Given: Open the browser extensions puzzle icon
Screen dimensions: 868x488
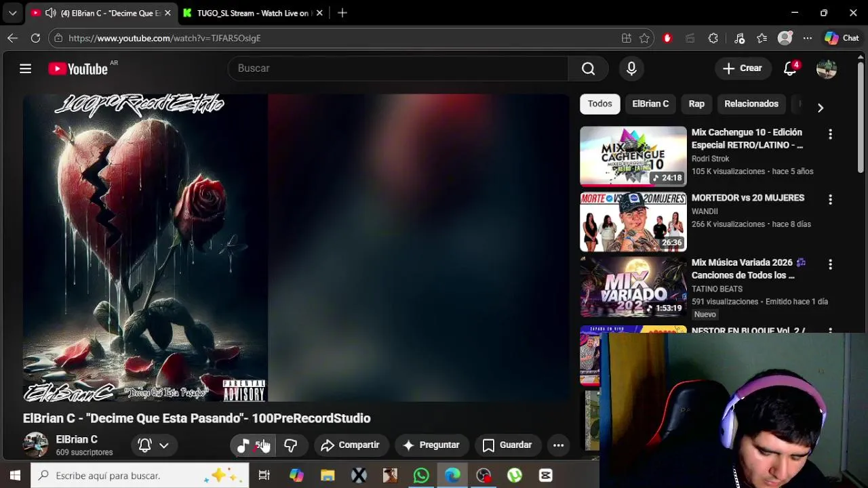Looking at the screenshot, I should [x=713, y=38].
